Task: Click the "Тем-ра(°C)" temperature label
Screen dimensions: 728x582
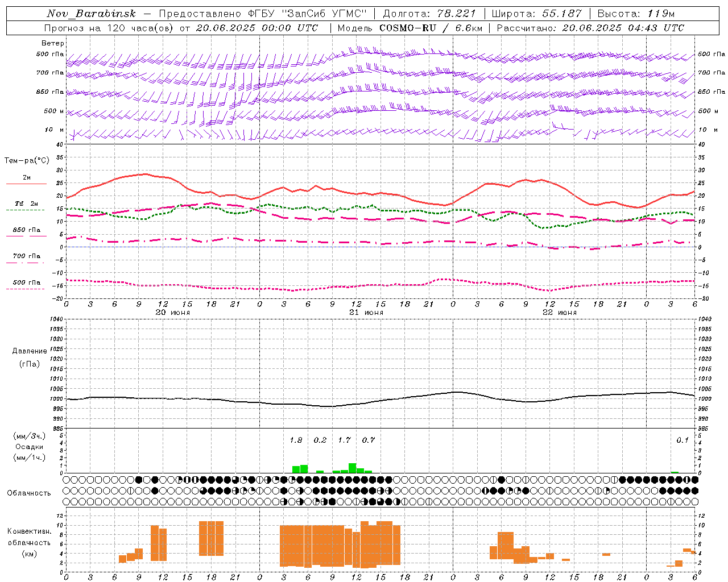Action: click(27, 161)
